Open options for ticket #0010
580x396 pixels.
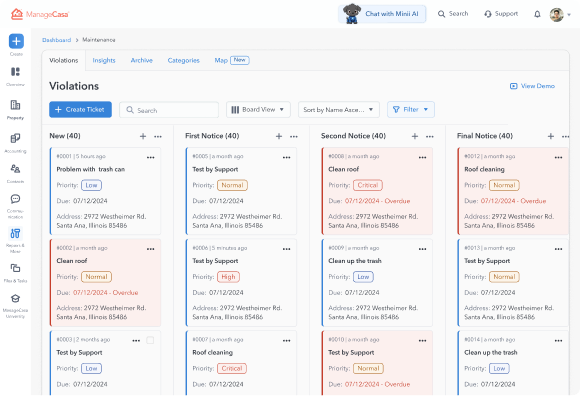422,341
